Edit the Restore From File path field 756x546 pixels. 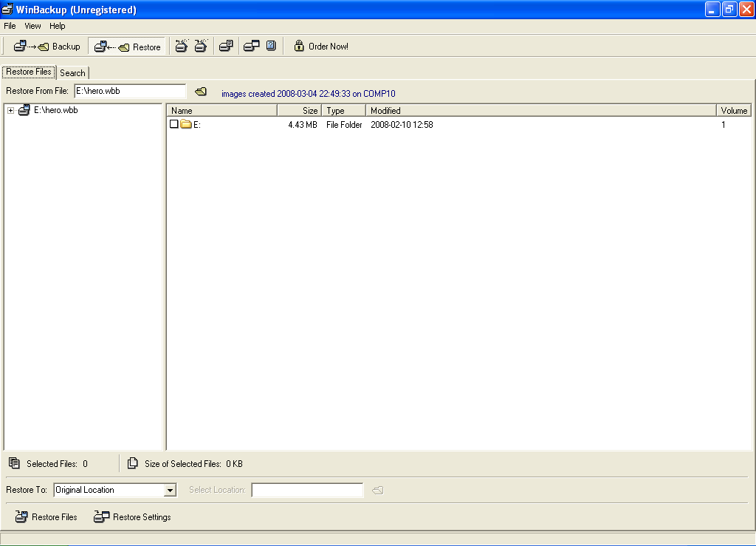[130, 91]
